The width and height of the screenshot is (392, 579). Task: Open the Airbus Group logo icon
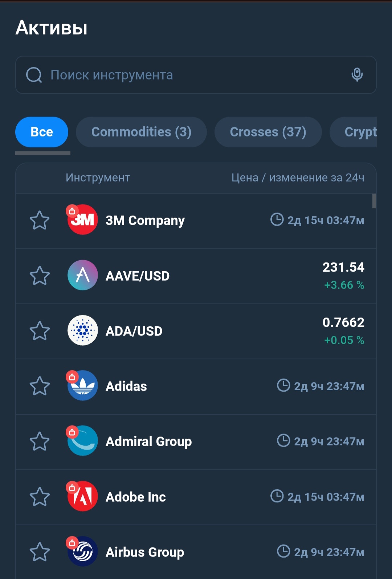[83, 551]
